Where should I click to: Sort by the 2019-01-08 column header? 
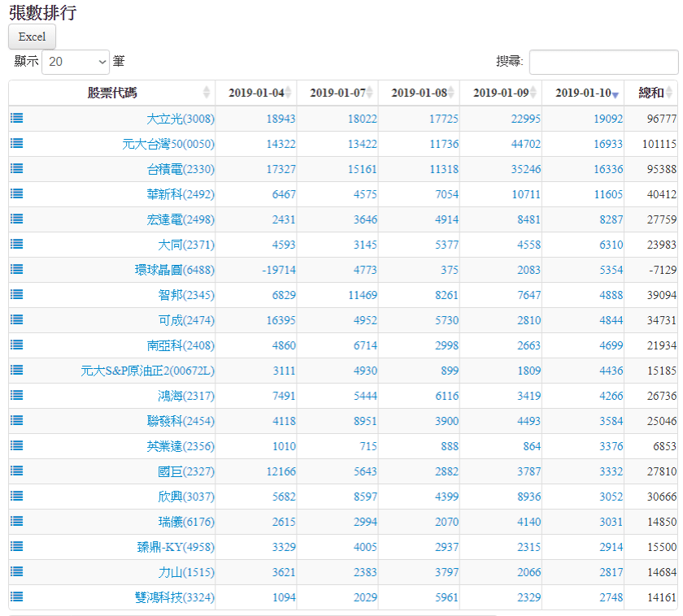point(419,93)
